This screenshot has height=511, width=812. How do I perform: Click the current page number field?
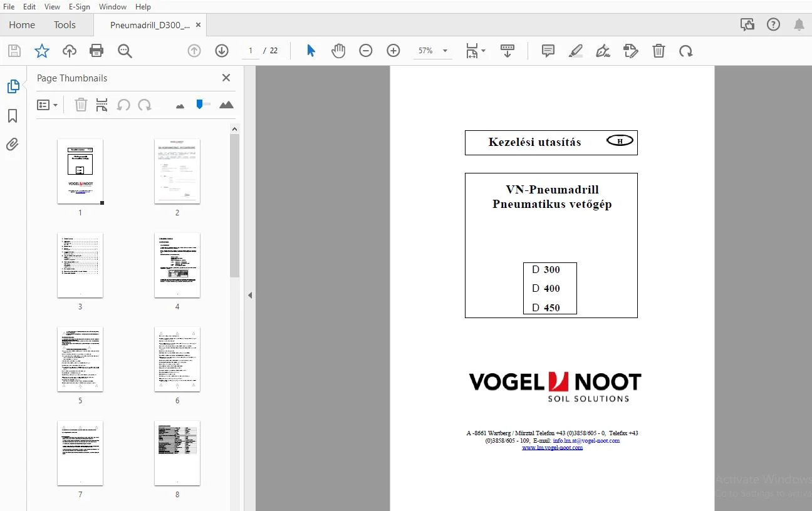pos(251,51)
